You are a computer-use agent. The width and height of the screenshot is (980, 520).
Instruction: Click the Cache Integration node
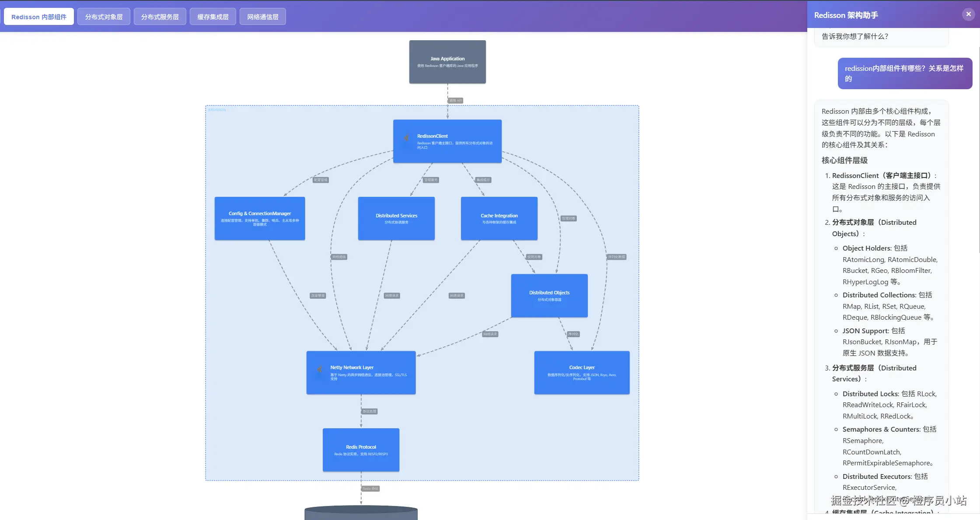(x=499, y=218)
